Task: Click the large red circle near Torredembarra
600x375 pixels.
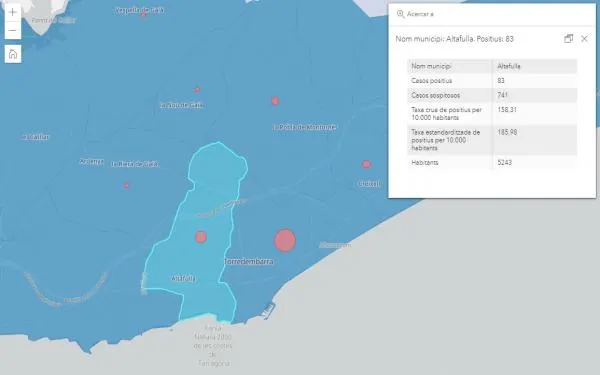Action: [285, 241]
